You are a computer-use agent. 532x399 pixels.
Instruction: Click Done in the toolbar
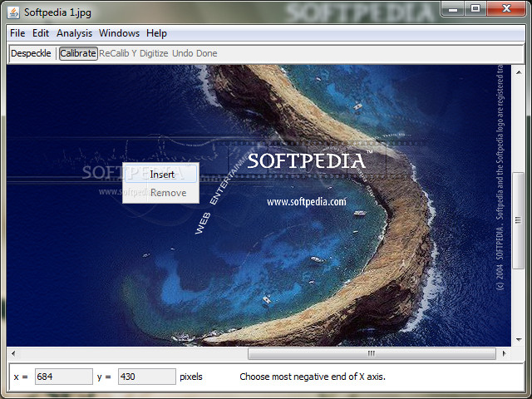207,53
